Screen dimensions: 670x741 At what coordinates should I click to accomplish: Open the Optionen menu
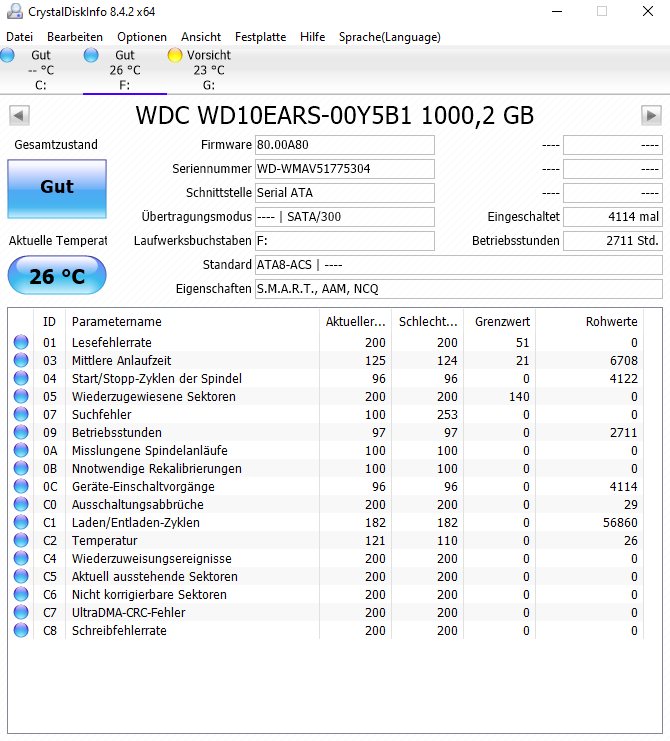(142, 37)
